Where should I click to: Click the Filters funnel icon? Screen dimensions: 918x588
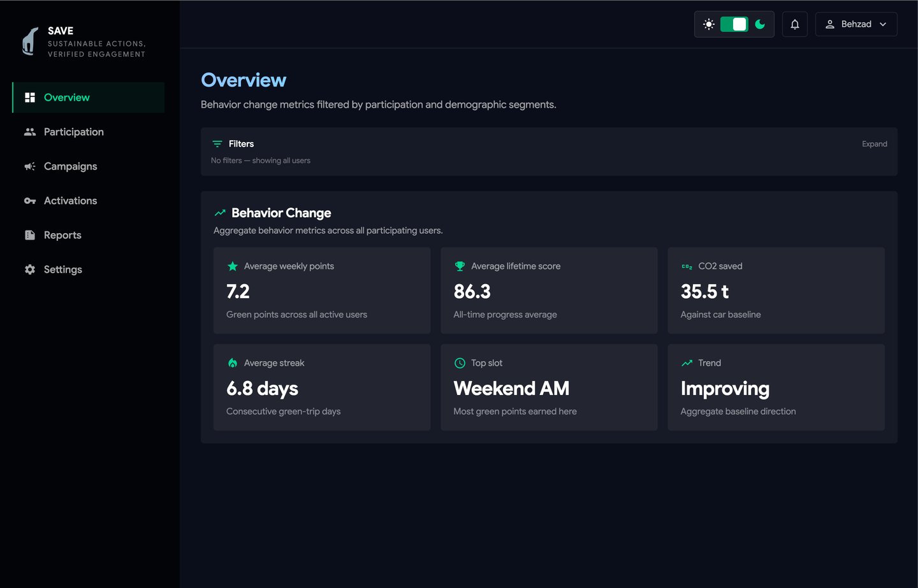point(217,144)
